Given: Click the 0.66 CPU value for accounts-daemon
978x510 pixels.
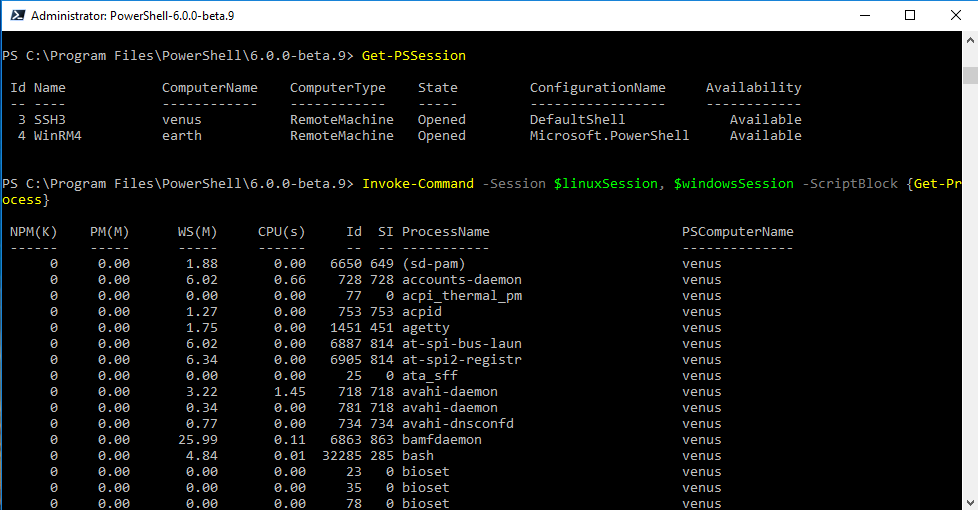Looking at the screenshot, I should coord(289,280).
